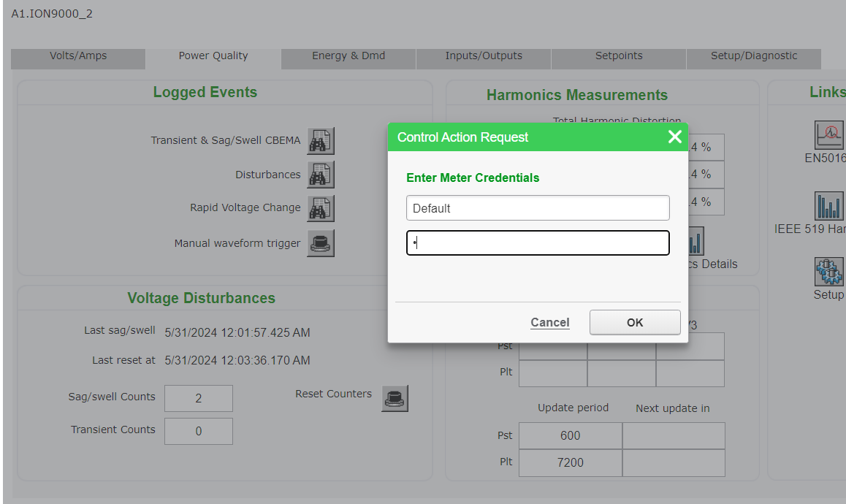Click the username field containing Default
This screenshot has width=846, height=504.
[538, 208]
